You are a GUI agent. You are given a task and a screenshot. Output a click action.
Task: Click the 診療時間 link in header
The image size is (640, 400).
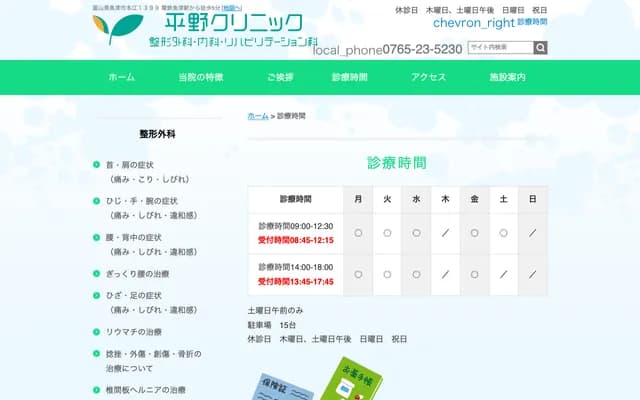point(532,22)
